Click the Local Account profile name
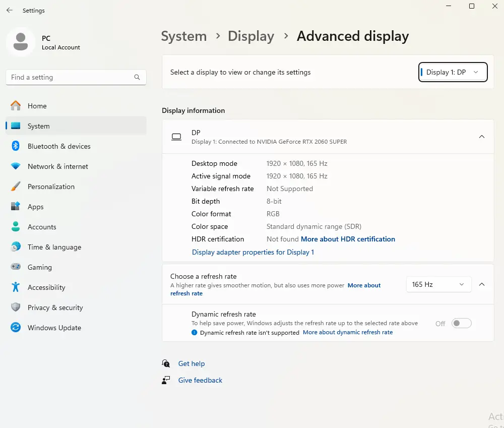The height and width of the screenshot is (428, 504). pos(61,47)
